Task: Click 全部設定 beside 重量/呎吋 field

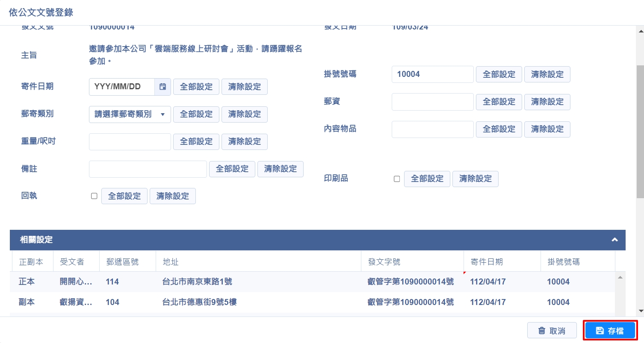Action: click(x=196, y=141)
